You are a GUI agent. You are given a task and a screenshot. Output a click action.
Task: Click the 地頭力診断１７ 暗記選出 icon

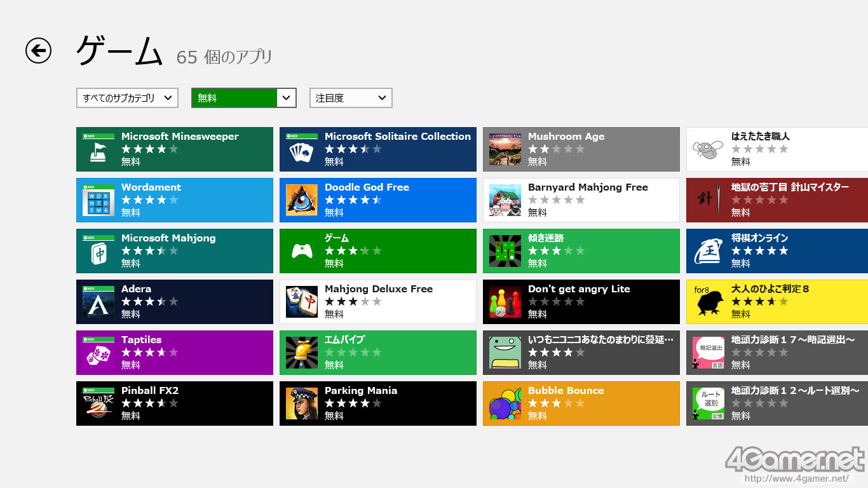[x=709, y=353]
